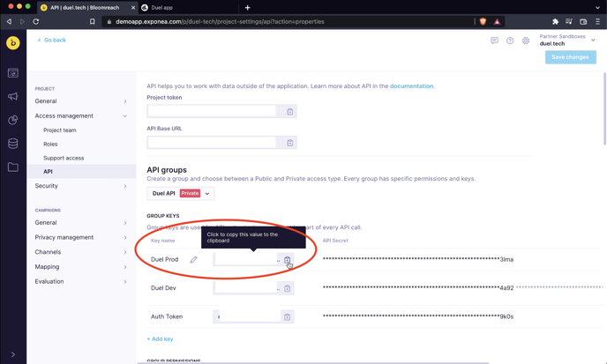Screen dimensions: 607x364
Task: Open the tab list dropdown arrow
Action: 597,7
